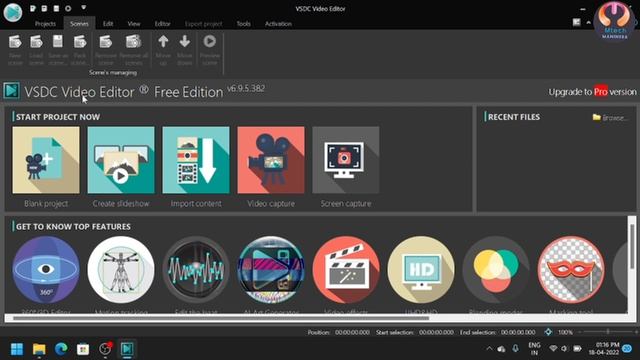Viewport: 640px width, 360px height.
Task: Select the Scenes ribbon tab
Action: pyautogui.click(x=79, y=24)
